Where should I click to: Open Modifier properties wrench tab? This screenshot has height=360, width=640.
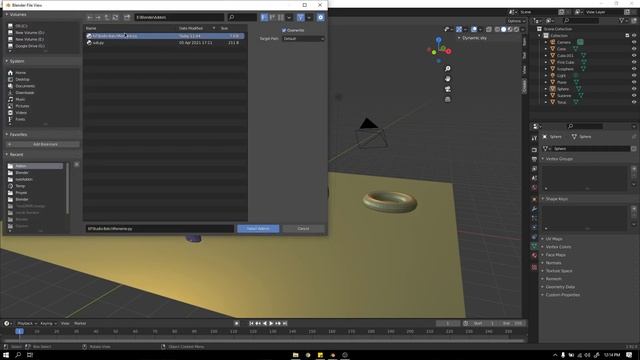click(x=534, y=209)
